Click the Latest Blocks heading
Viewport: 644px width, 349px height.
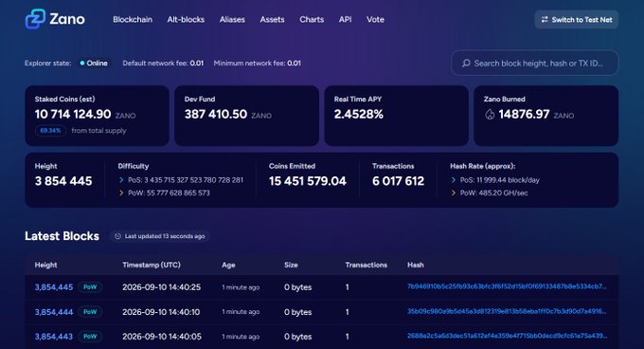coord(62,236)
